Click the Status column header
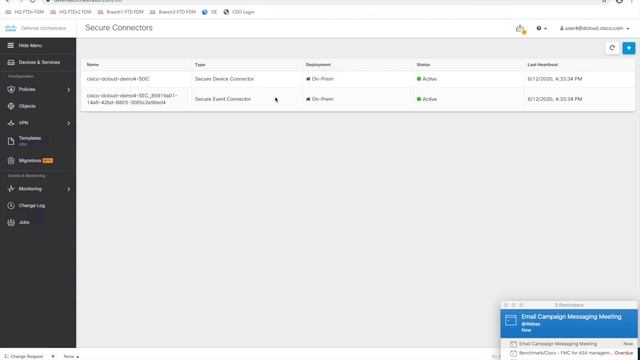640x360 pixels. (x=423, y=64)
